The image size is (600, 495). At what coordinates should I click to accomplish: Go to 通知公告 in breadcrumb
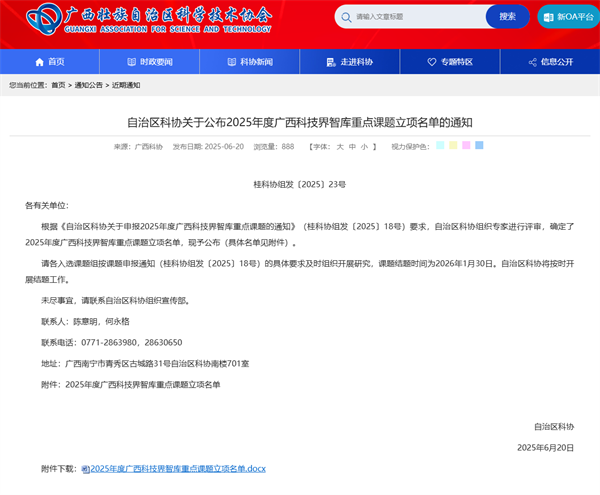pyautogui.click(x=88, y=85)
